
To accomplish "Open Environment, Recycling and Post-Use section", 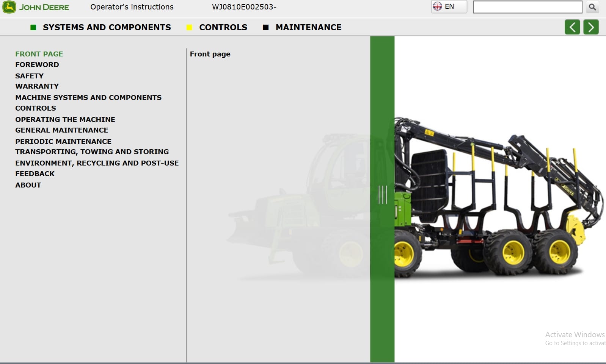I will click(x=97, y=163).
